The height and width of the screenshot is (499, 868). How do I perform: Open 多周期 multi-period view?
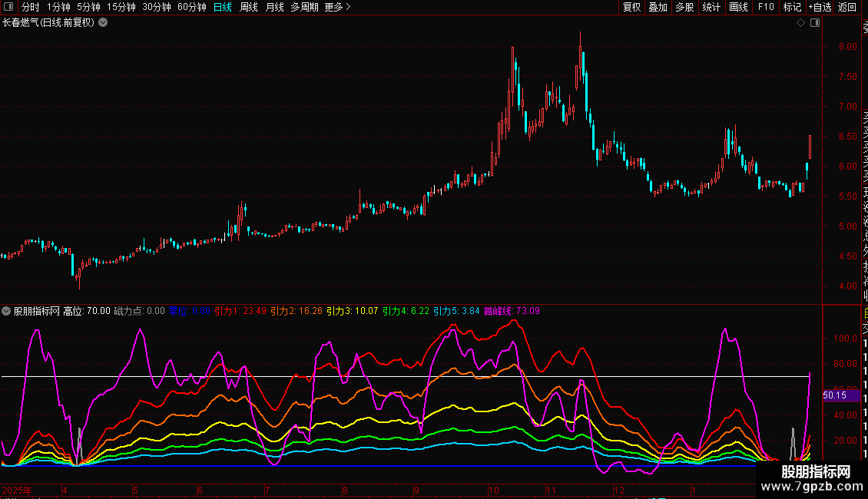point(304,7)
